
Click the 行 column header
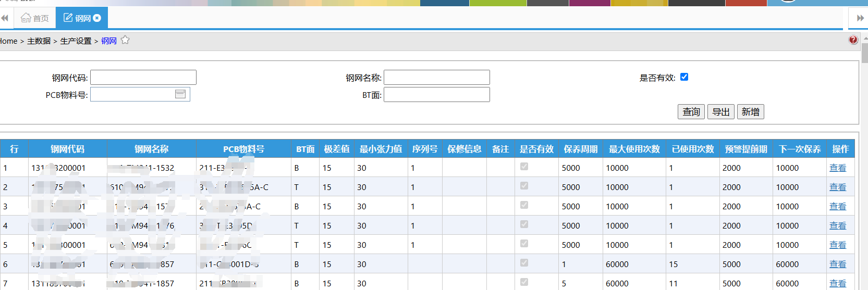click(14, 149)
